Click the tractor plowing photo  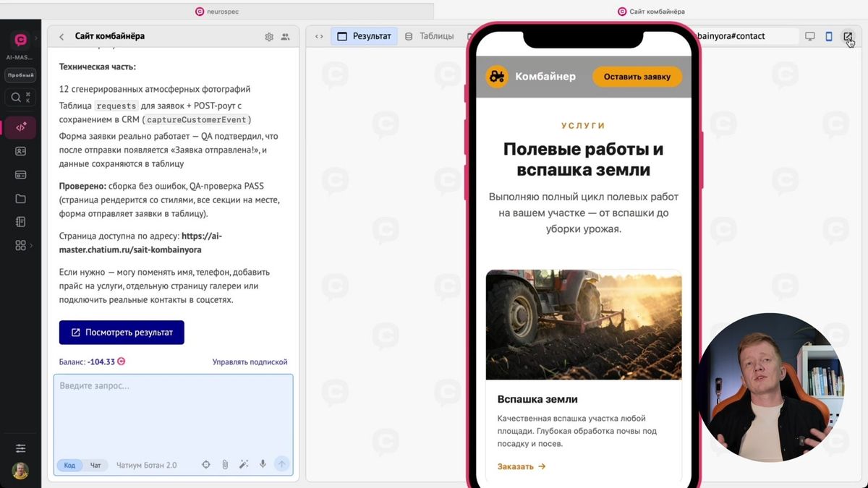[584, 325]
